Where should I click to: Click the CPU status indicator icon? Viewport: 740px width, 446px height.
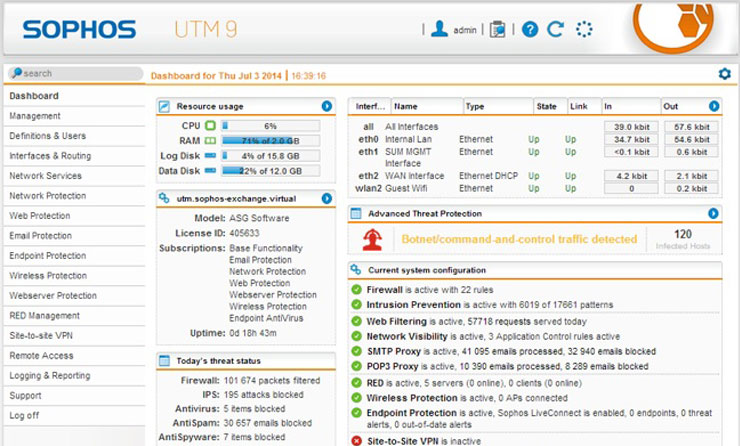point(210,126)
